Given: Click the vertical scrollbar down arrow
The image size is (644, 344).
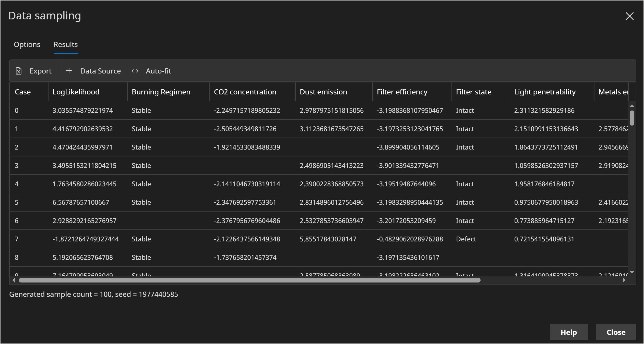Looking at the screenshot, I should click(632, 272).
